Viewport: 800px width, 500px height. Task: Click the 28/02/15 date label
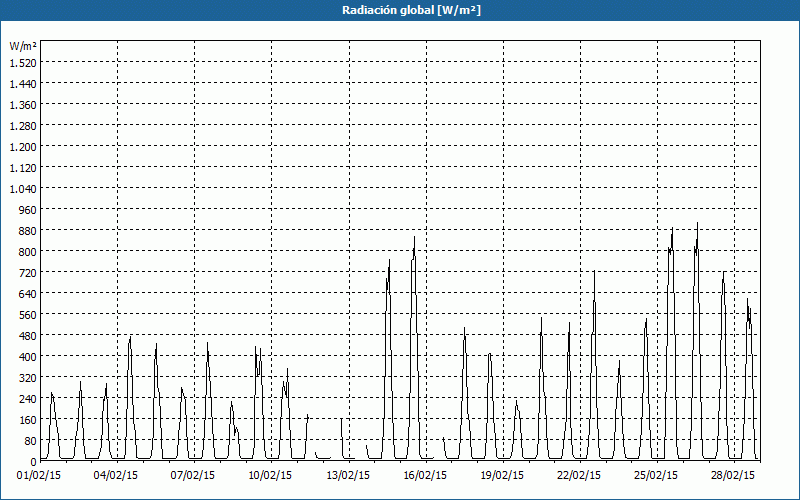click(733, 476)
